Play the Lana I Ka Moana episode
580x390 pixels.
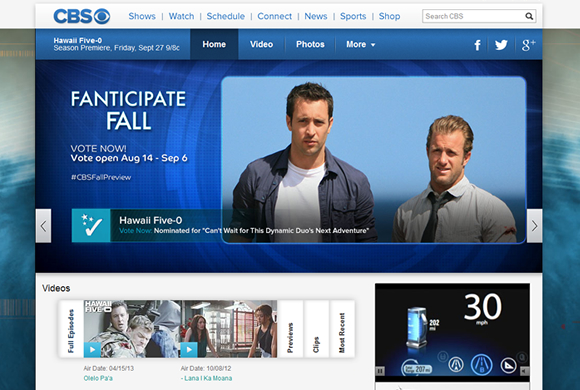coord(189,349)
